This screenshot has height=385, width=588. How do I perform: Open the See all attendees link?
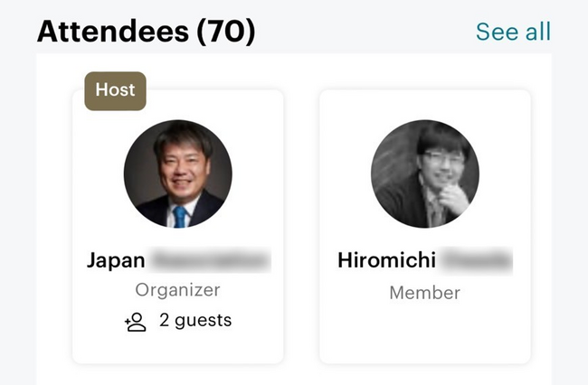[513, 31]
